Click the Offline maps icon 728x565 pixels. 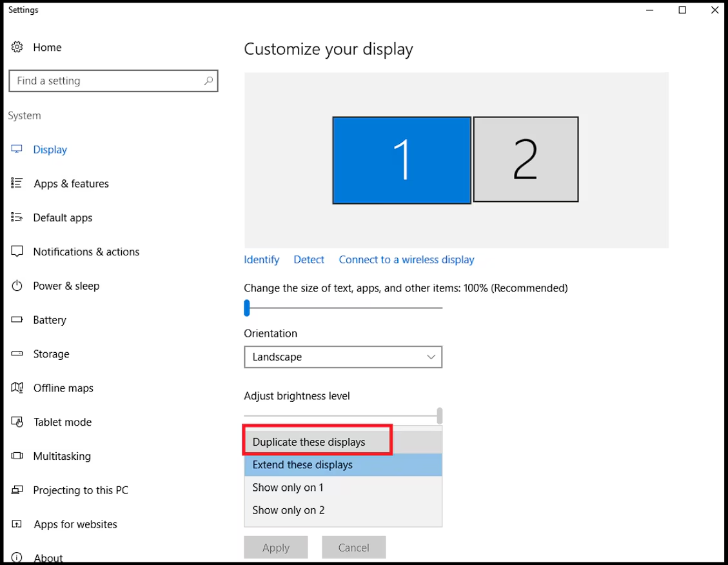17,388
